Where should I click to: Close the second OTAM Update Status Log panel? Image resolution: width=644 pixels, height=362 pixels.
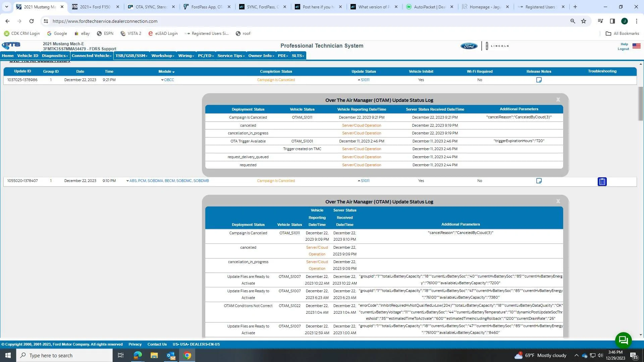click(x=558, y=201)
